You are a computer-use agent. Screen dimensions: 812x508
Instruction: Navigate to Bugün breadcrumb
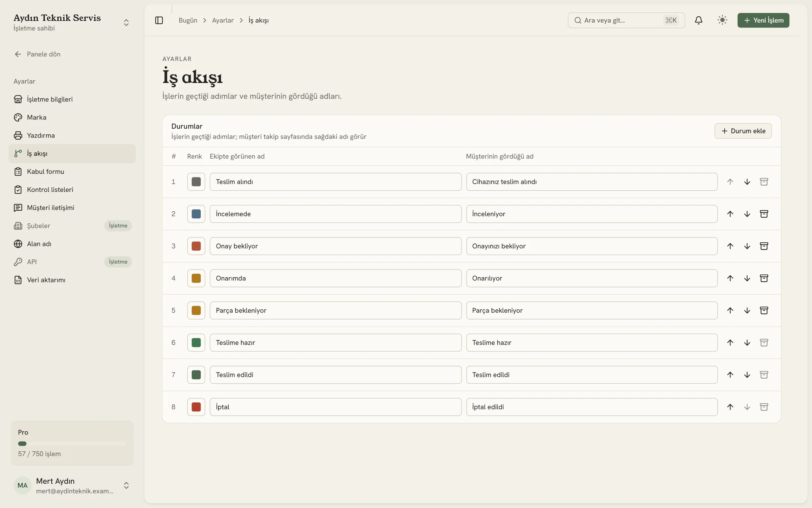coord(188,20)
